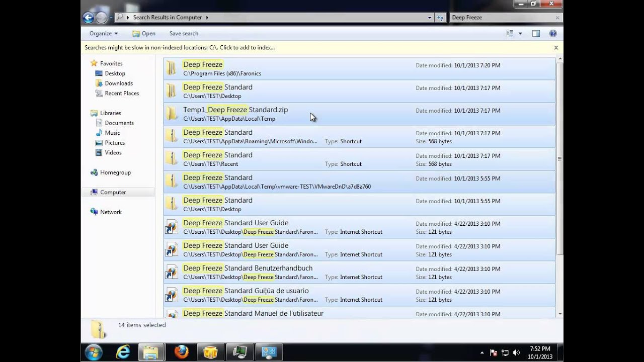Open the address bar history dropdown
The image size is (644, 362).
tap(430, 18)
